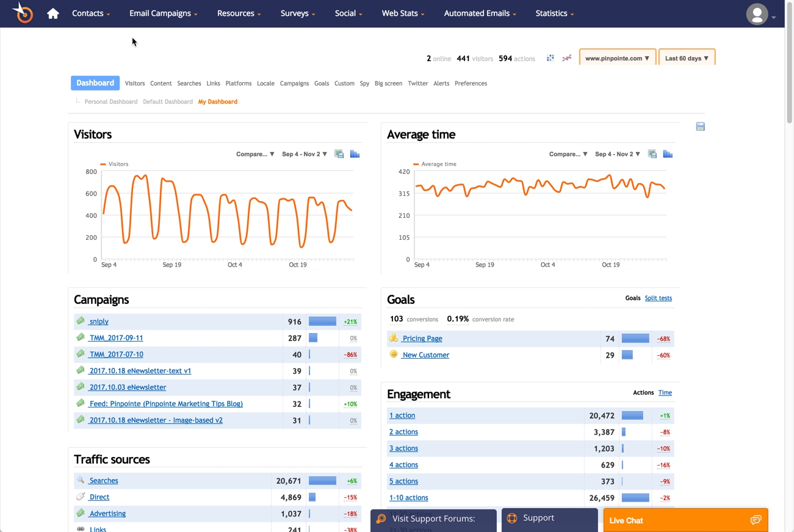Select My Dashboard option
Viewport: 794px width, 532px height.
tap(218, 102)
